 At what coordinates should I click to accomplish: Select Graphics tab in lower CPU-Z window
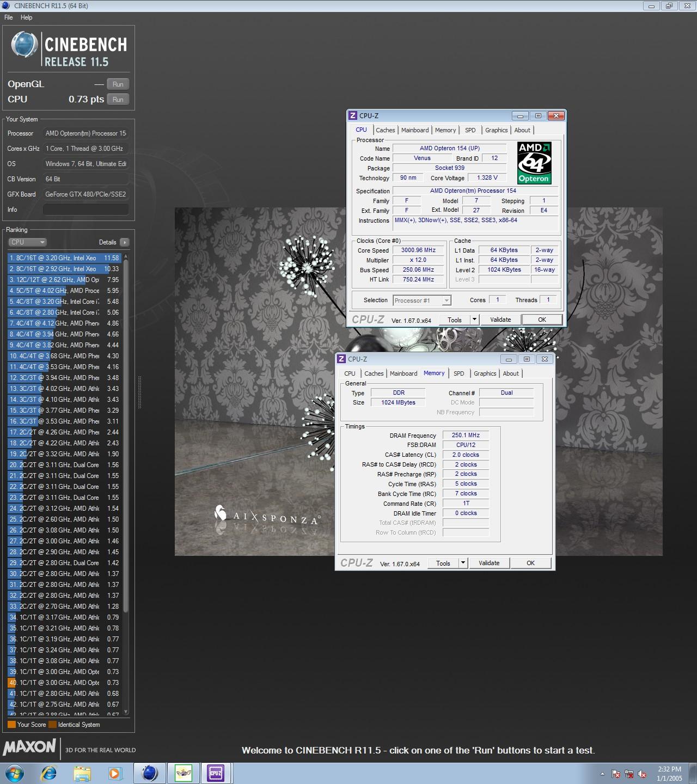click(485, 373)
